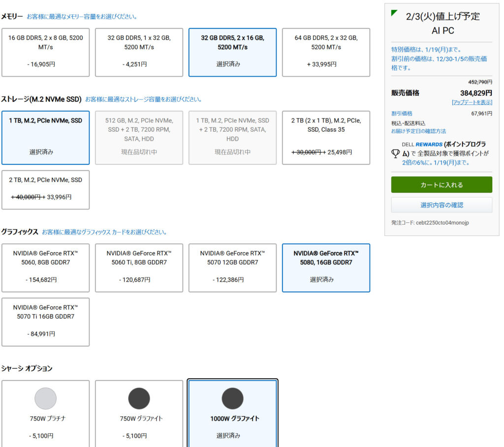The width and height of the screenshot is (504, 447).
Task: Select the 1000W グラファイト chassis option
Action: coord(233,413)
